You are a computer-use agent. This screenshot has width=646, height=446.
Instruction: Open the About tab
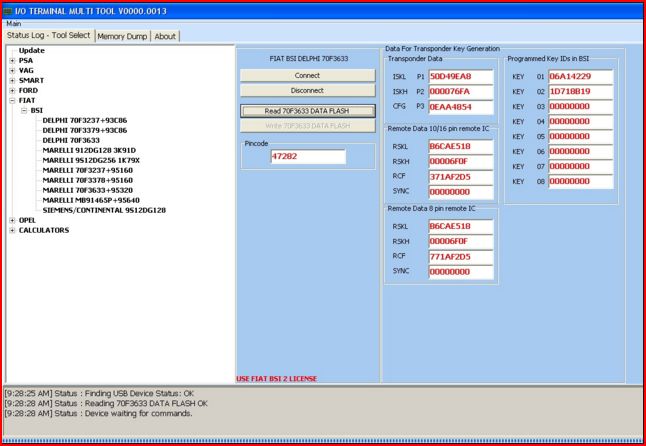pyautogui.click(x=165, y=36)
